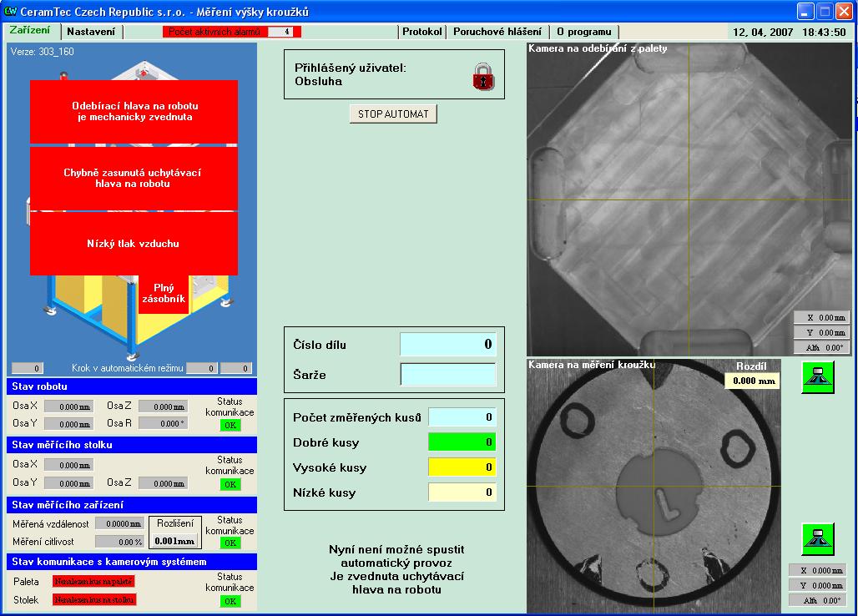Image resolution: width=858 pixels, height=616 pixels.
Task: Click the pallet pickup camera image
Action: pyautogui.click(x=689, y=199)
